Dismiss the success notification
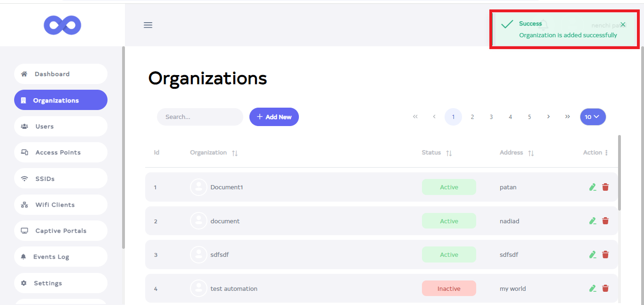This screenshot has height=305, width=644. point(623,25)
